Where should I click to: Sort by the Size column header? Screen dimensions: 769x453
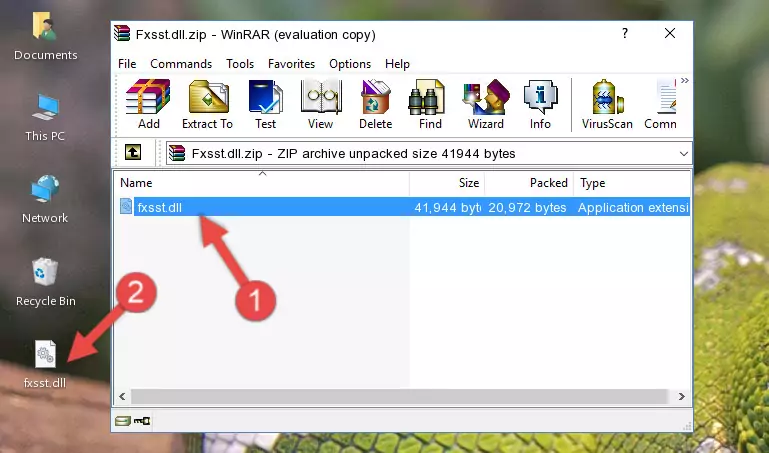tap(447, 183)
